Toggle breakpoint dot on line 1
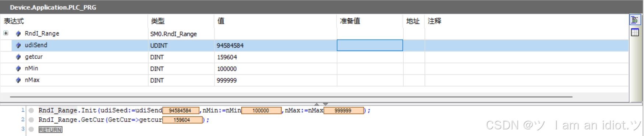Screen dimensions: 644x136 [31, 110]
